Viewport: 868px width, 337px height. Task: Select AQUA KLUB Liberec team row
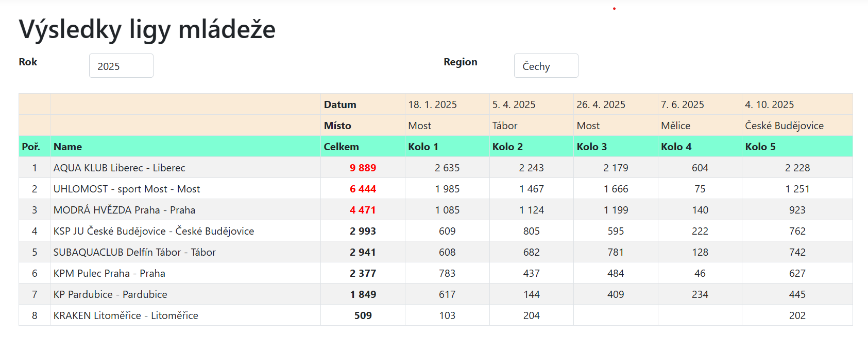(119, 168)
